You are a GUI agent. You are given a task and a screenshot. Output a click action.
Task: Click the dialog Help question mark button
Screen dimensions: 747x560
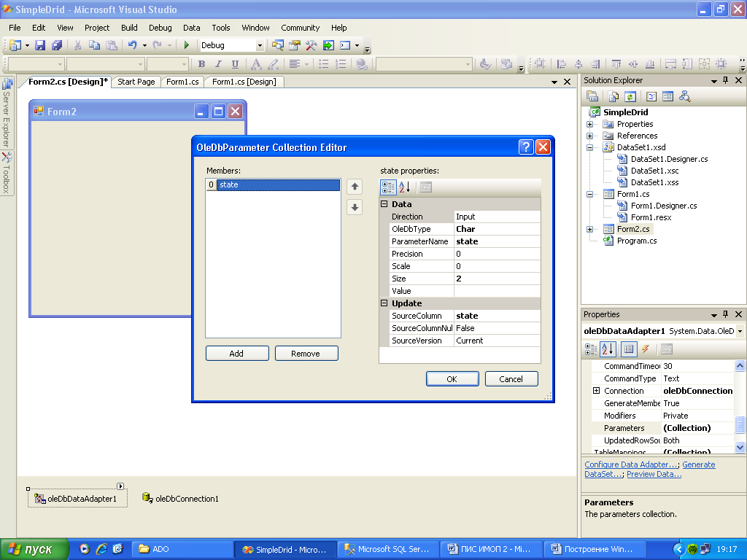[x=526, y=147]
